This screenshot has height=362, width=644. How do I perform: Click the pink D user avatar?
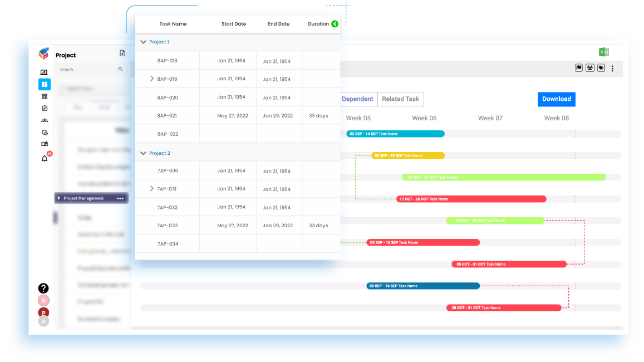click(x=43, y=300)
